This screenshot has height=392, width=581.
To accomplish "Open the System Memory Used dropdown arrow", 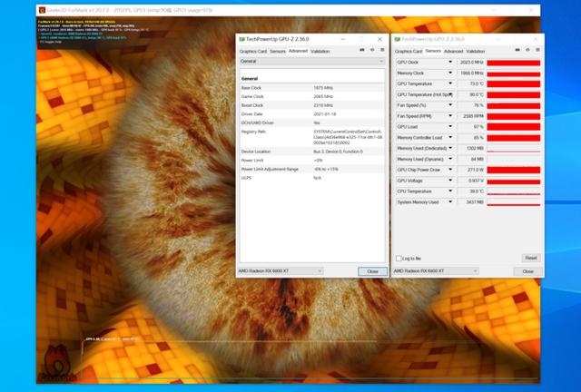I will [450, 202].
